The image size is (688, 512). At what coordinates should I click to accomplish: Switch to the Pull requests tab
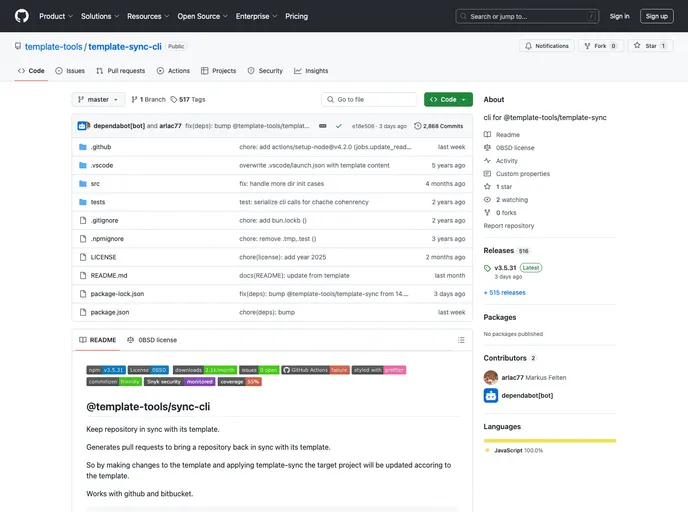click(x=121, y=71)
